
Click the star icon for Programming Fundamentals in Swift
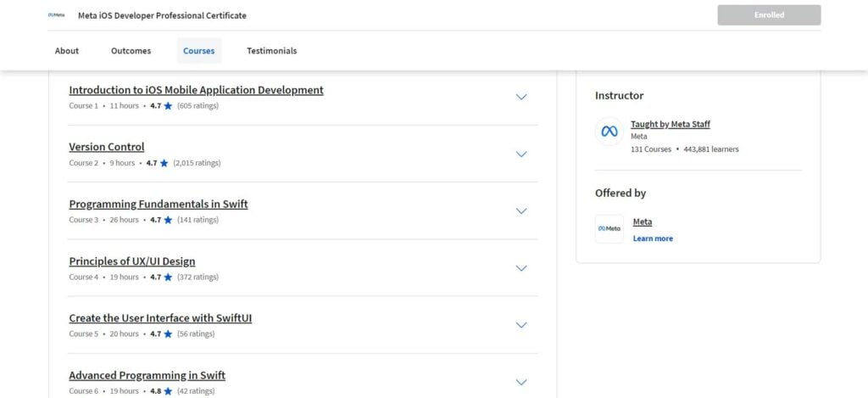tap(169, 220)
